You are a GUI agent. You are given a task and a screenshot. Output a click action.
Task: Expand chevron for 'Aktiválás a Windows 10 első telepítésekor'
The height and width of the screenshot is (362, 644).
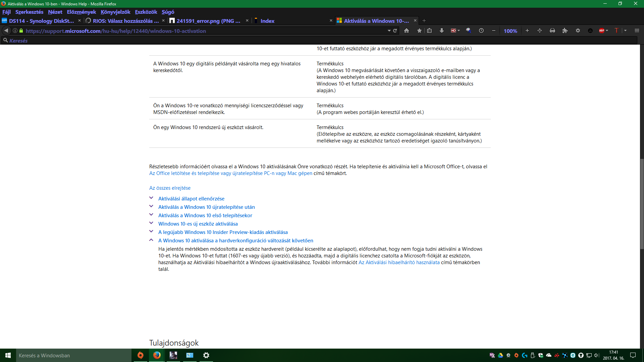click(151, 215)
